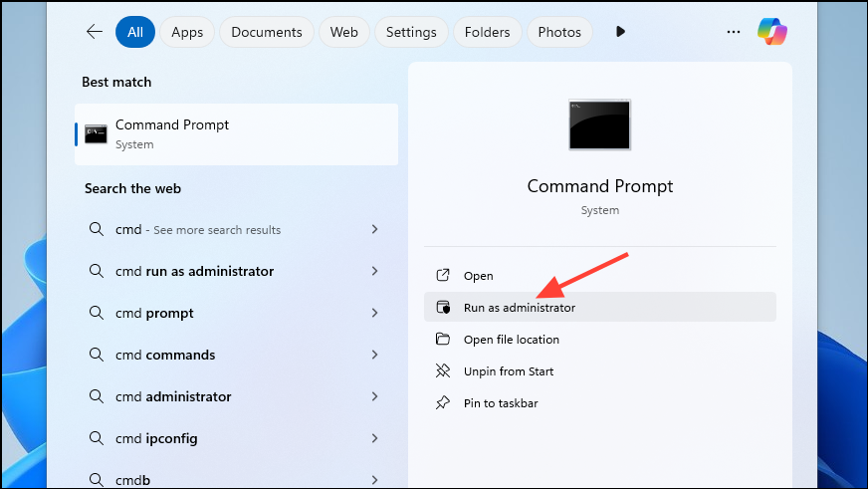Screen dimensions: 868x489
Task: Click the 'cmdb' web suggestion
Action: (x=236, y=480)
